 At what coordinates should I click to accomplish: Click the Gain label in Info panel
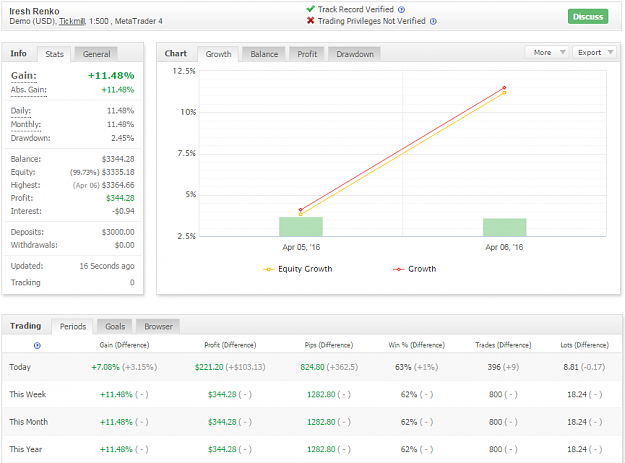coord(24,76)
